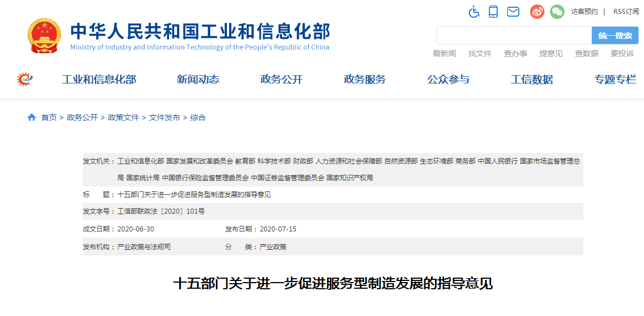
Task: Go to 综合 in breadcrumb
Action: [197, 117]
